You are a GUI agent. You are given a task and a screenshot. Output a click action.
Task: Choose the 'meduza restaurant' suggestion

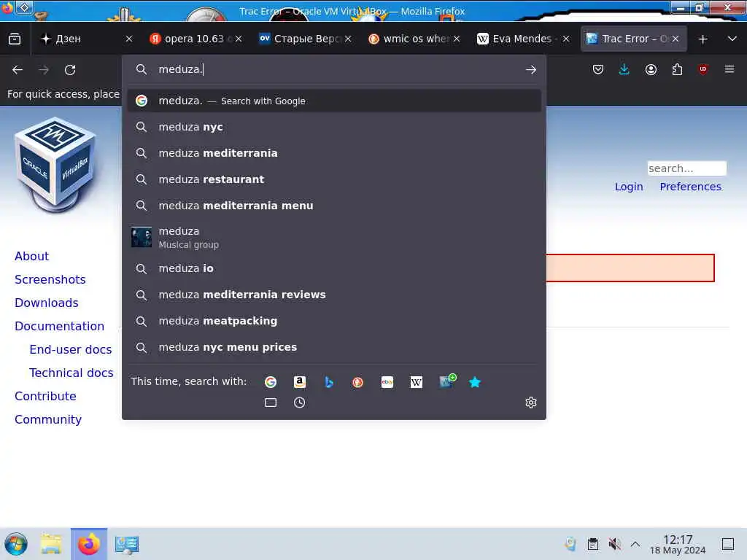[334, 179]
